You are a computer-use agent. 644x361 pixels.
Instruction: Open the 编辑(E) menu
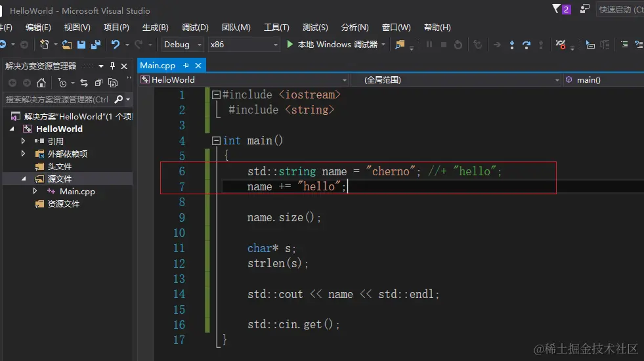[x=38, y=28]
